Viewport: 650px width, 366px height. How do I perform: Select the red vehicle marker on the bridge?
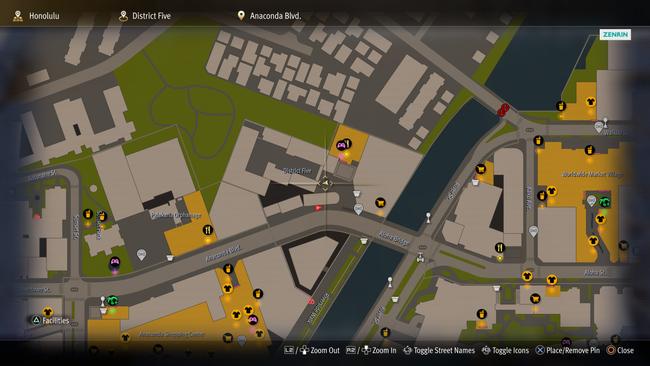[x=503, y=110]
